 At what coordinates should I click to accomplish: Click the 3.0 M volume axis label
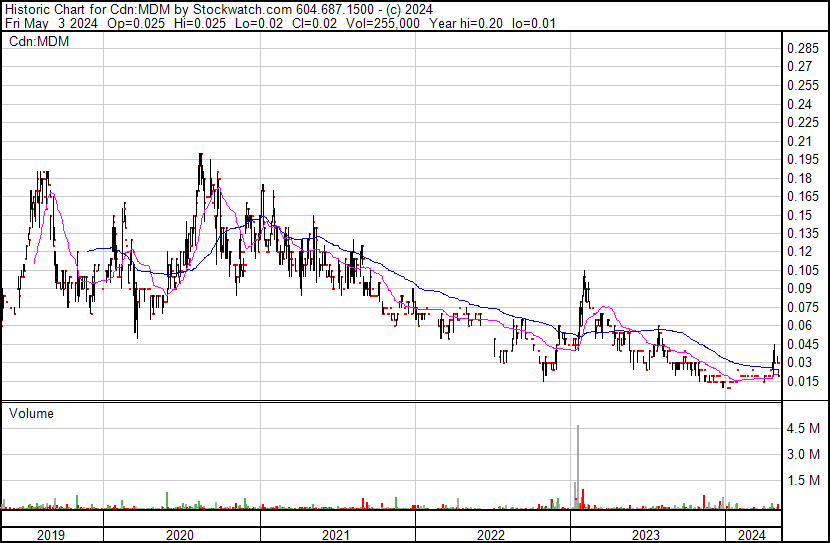click(804, 454)
